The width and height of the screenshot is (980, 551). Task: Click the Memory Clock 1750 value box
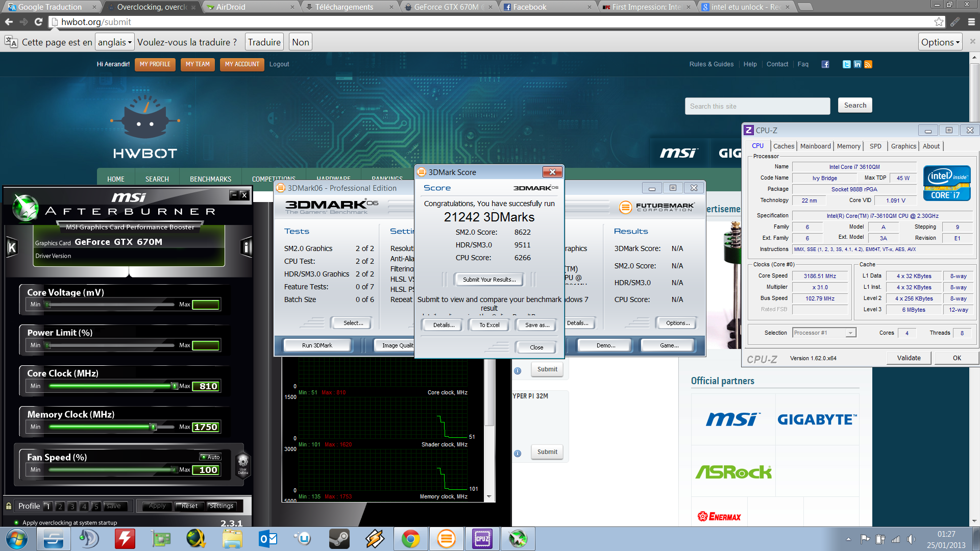(x=207, y=427)
